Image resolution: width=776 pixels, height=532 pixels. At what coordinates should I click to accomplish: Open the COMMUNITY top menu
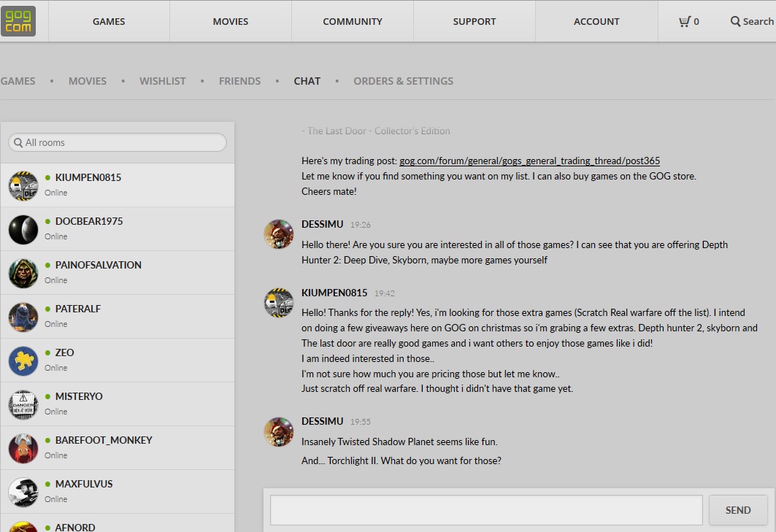coord(353,21)
